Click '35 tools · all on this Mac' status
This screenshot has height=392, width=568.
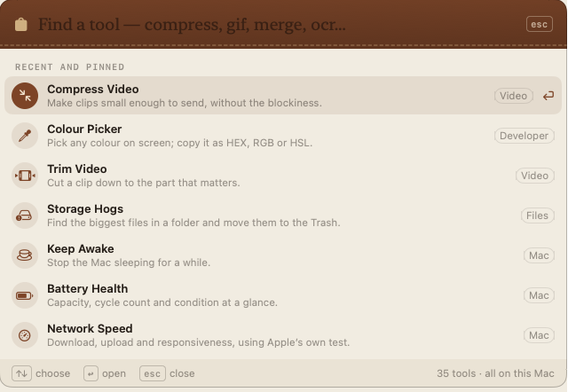coord(495,373)
